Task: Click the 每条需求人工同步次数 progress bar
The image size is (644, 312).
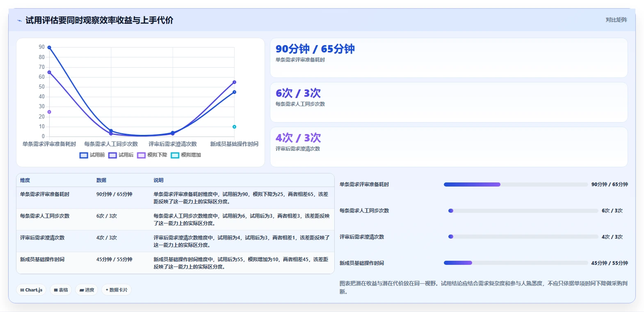Action: point(523,211)
